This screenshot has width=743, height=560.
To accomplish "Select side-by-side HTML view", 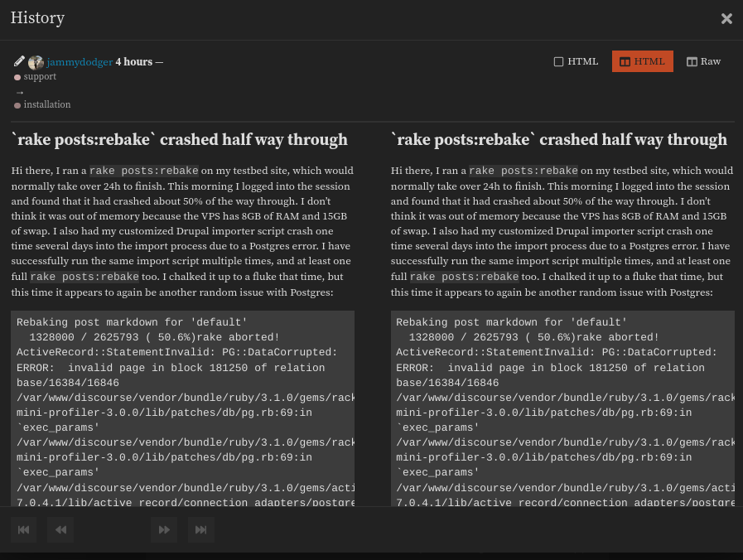I will coord(642,61).
